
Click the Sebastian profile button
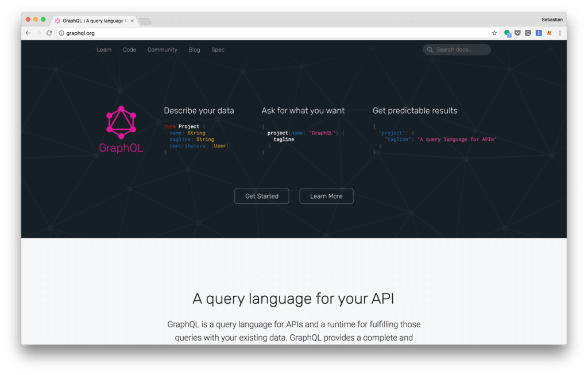(x=552, y=20)
